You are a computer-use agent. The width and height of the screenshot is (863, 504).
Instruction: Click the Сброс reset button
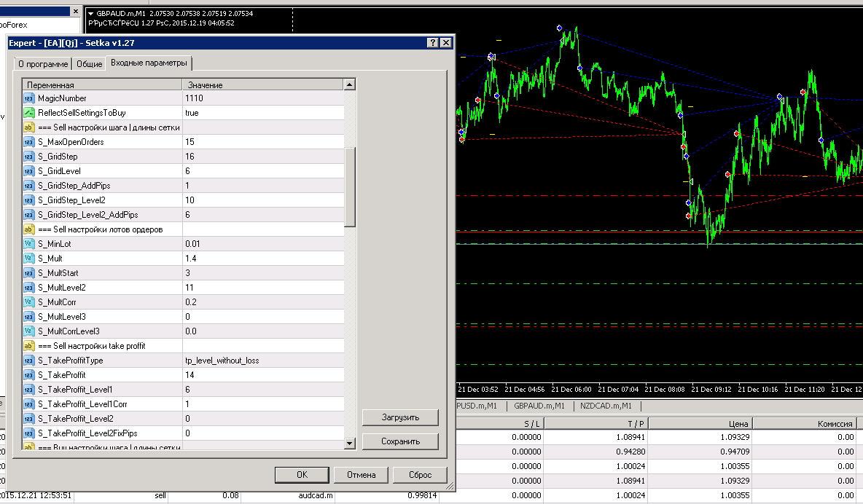click(420, 475)
